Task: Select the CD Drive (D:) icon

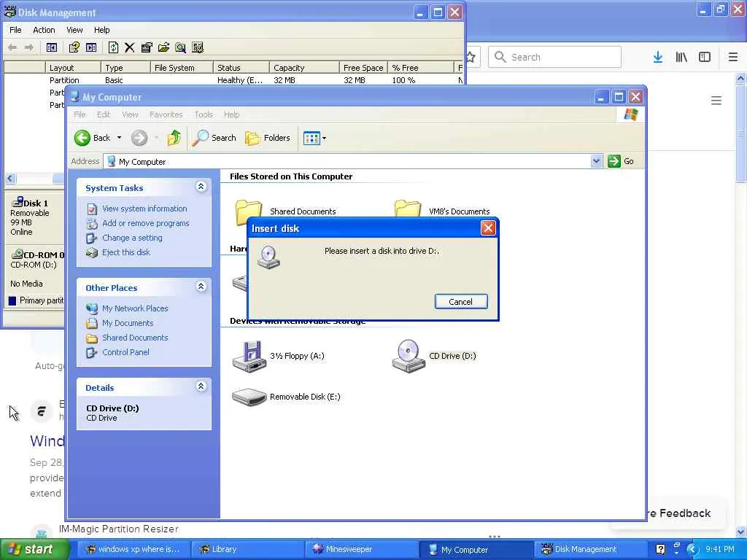Action: click(408, 356)
